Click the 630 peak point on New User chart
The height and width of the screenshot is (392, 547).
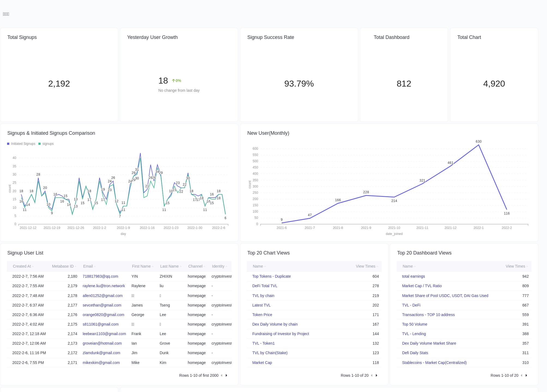pos(479,145)
